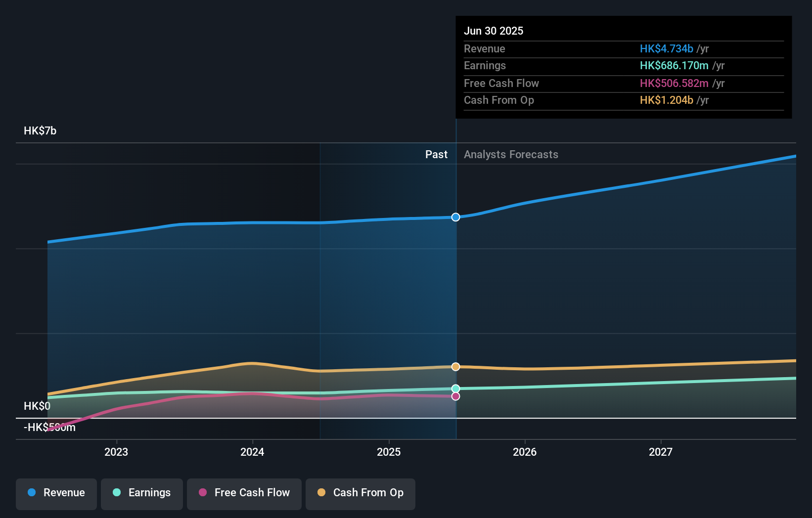Image resolution: width=812 pixels, height=518 pixels.
Task: Click the orange Cash From Op chart marker
Action: coord(455,366)
